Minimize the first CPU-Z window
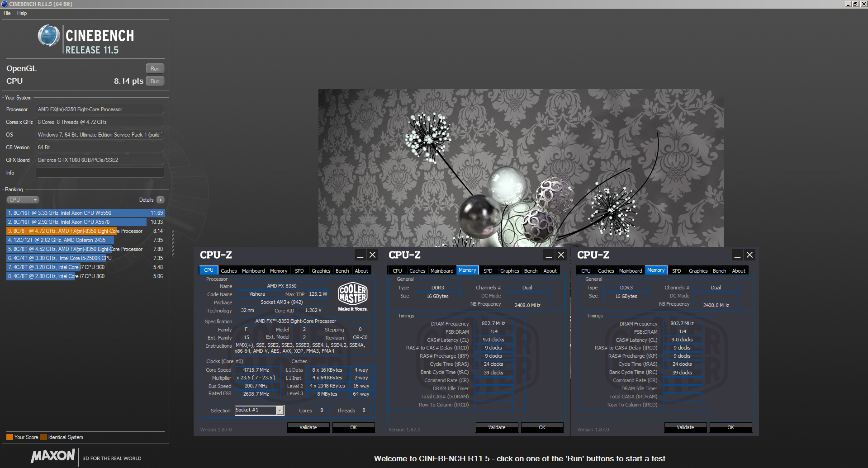Image resolution: width=868 pixels, height=468 pixels. 360,255
